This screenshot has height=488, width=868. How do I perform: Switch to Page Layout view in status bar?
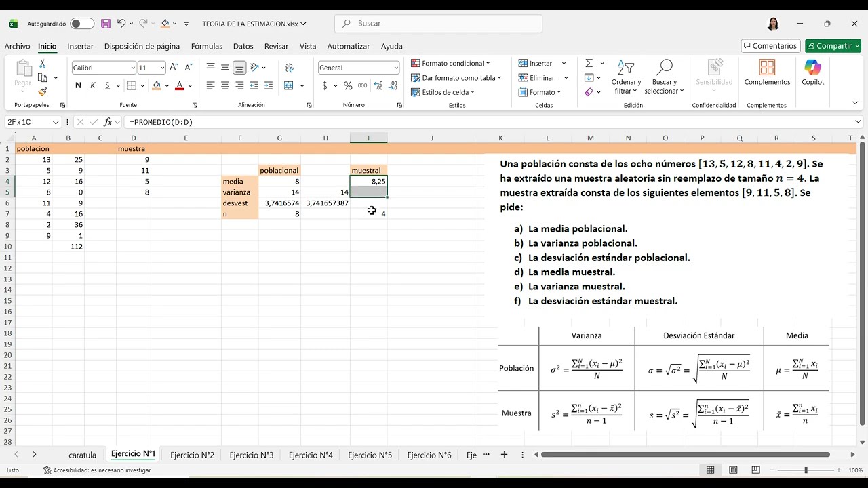(x=733, y=470)
